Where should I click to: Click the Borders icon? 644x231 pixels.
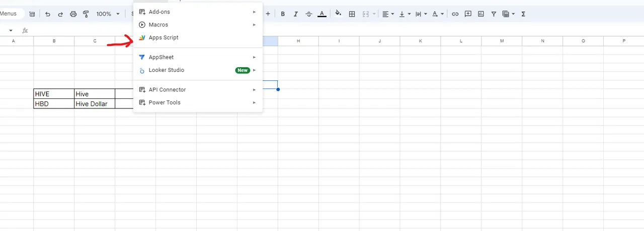[x=352, y=14]
